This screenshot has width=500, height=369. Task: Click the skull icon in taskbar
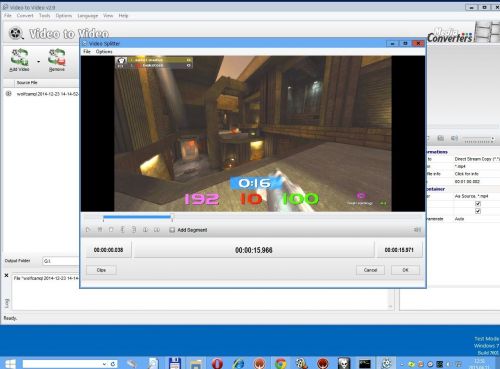344,363
